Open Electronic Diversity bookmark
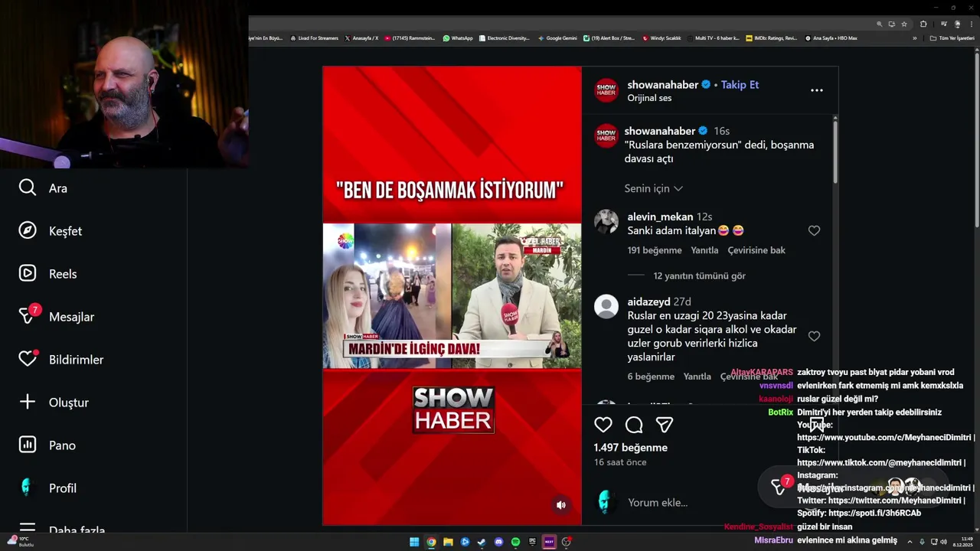980x551 pixels. click(x=504, y=38)
